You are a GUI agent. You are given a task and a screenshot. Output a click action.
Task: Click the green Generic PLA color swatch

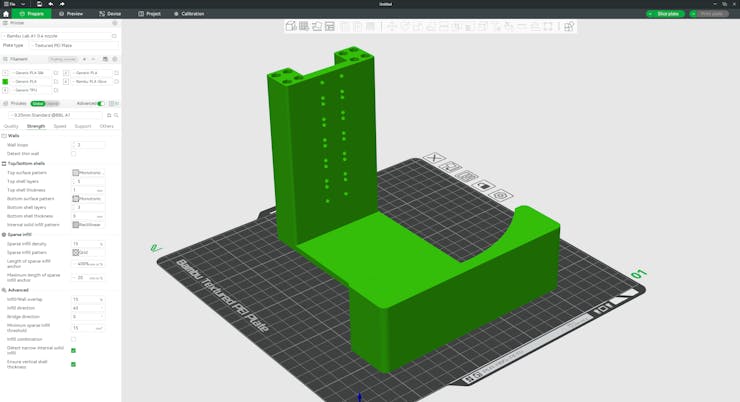coord(5,81)
